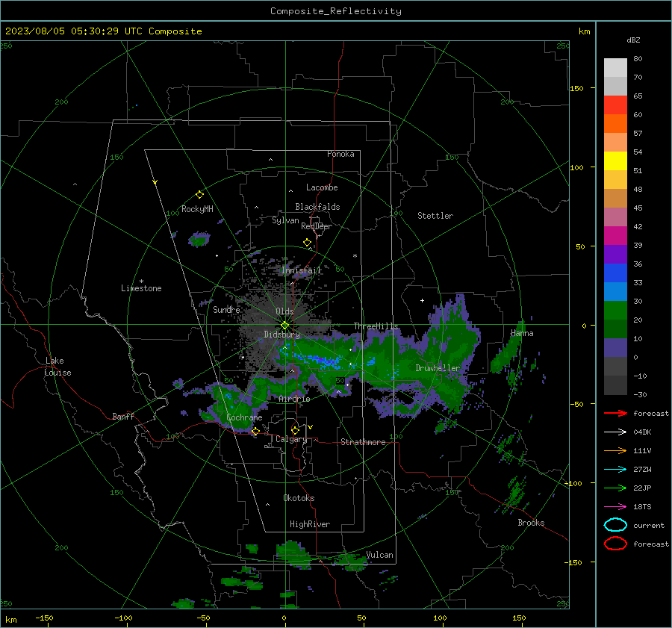Click the red forecast ellipse icon
This screenshot has width=672, height=628.
point(615,544)
